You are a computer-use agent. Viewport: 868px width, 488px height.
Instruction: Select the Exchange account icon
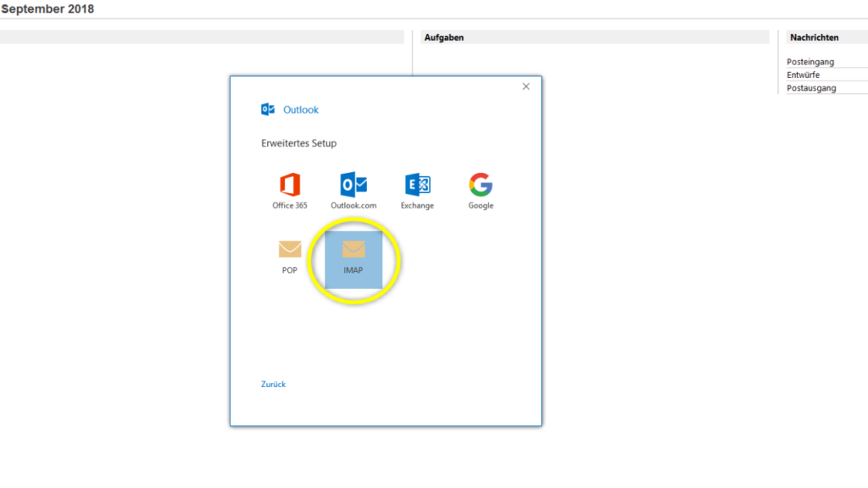coord(417,185)
